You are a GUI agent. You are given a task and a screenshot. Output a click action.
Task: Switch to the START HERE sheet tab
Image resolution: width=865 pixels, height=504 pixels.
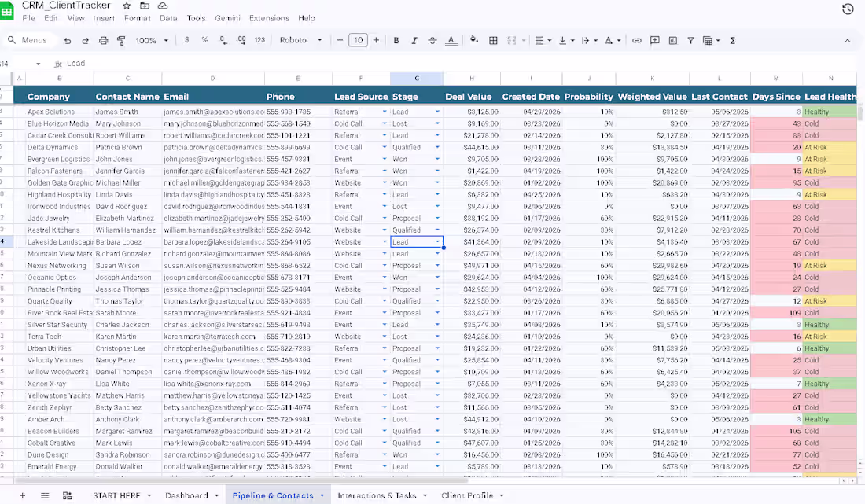pyautogui.click(x=116, y=495)
